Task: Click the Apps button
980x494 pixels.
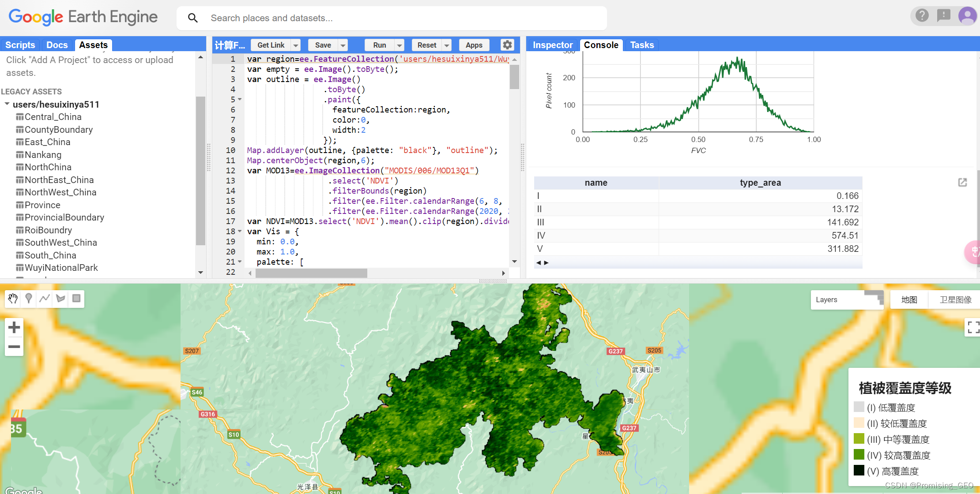Action: point(474,45)
